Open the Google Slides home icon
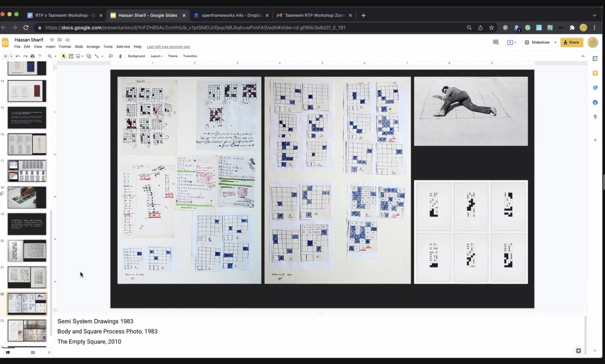The image size is (605, 364). pos(6,42)
